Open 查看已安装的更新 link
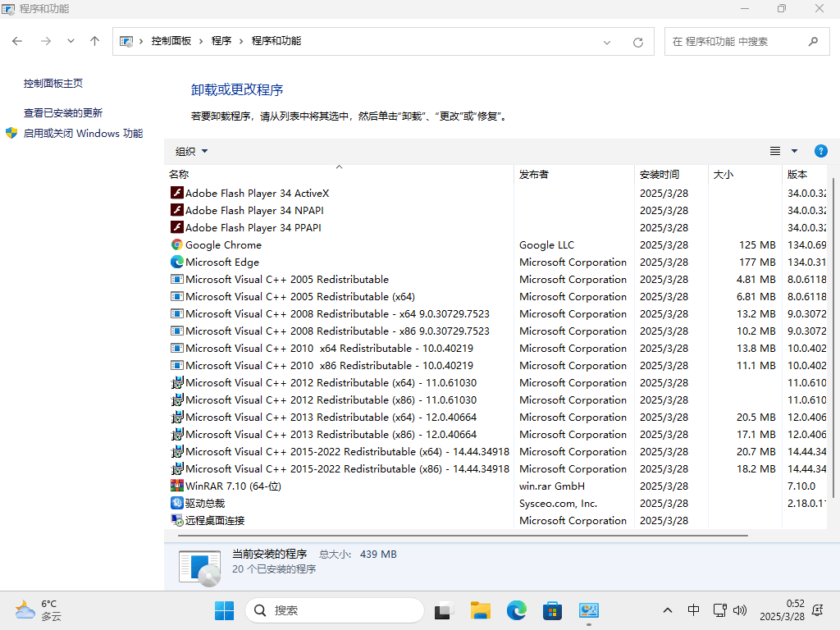 tap(62, 112)
